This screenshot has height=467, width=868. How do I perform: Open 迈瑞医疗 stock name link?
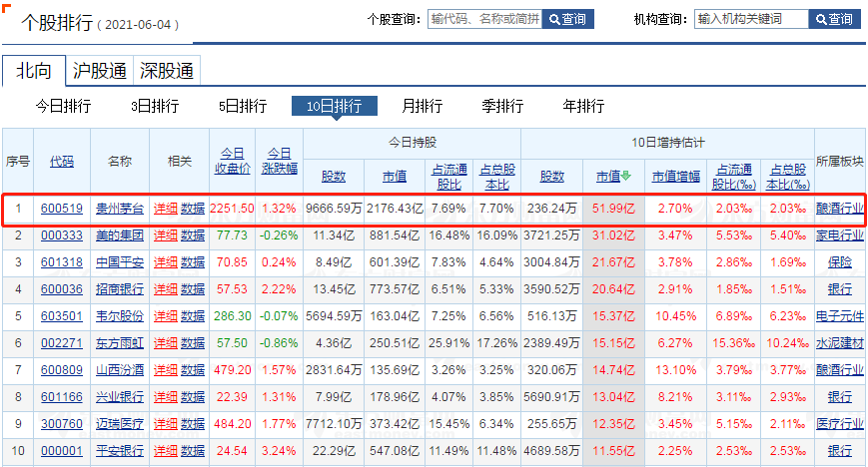(x=120, y=424)
